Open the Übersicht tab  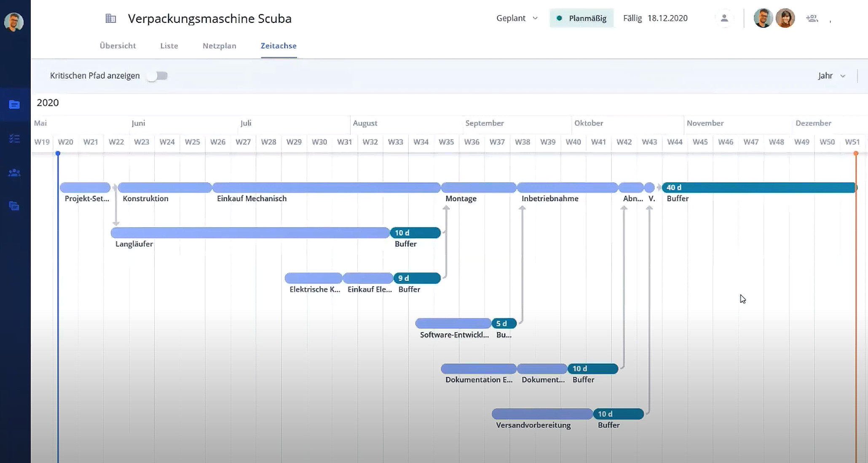click(x=118, y=45)
